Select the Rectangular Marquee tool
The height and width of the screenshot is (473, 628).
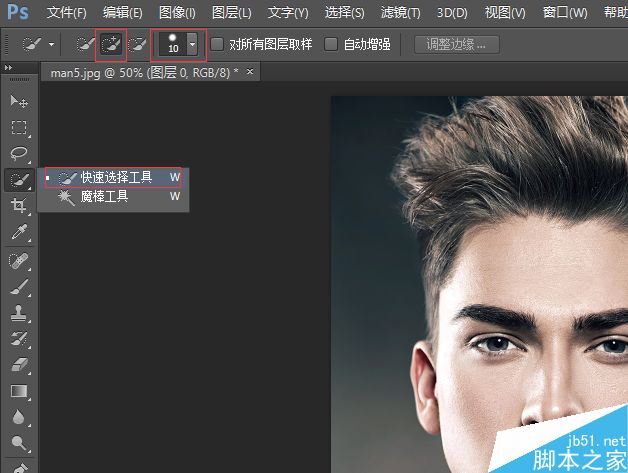point(18,128)
